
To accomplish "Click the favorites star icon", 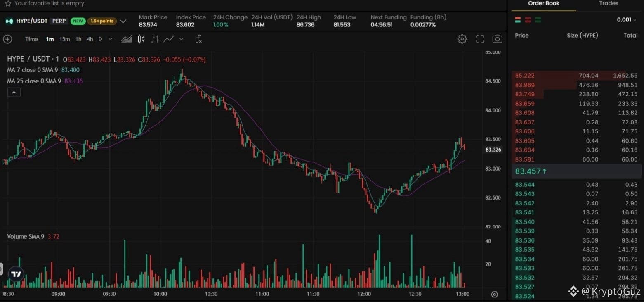I will [x=8, y=3].
